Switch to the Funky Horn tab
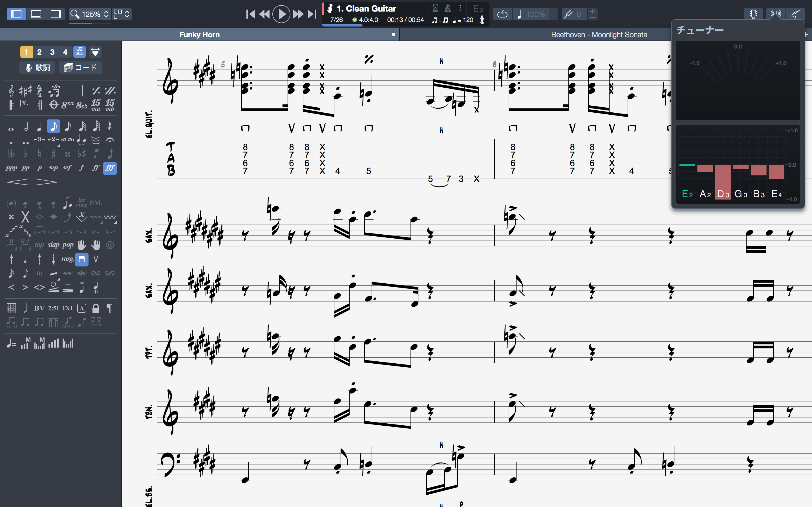 [199, 35]
